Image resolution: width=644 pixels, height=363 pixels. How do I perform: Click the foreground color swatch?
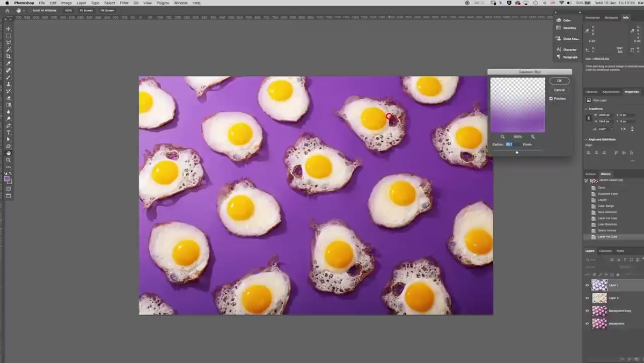(x=6, y=179)
